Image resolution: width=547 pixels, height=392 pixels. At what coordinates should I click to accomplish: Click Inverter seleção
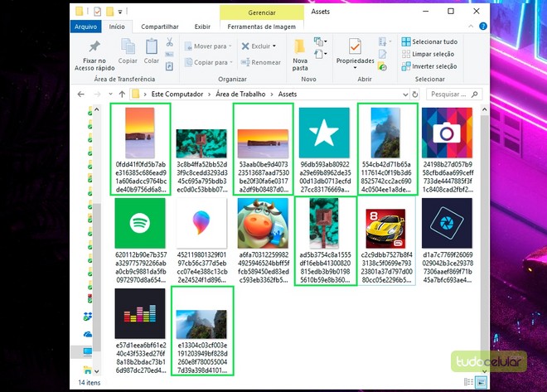(x=428, y=66)
